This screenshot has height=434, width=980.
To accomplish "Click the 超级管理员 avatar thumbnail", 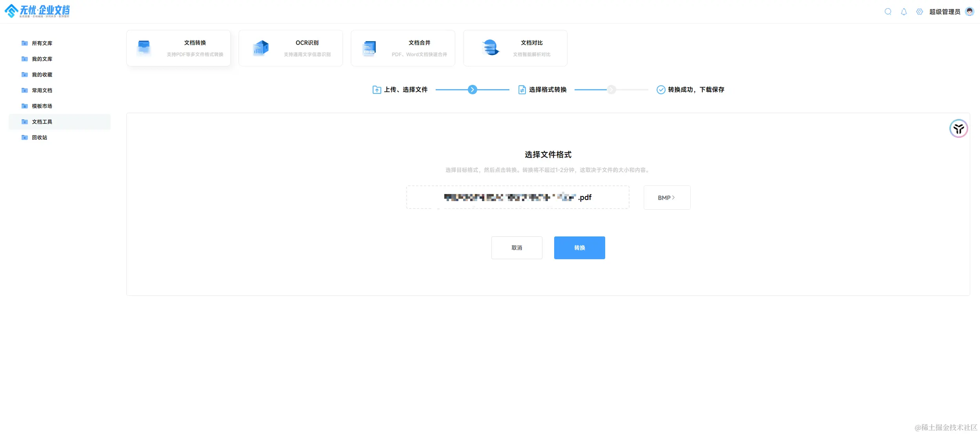I will tap(969, 11).
